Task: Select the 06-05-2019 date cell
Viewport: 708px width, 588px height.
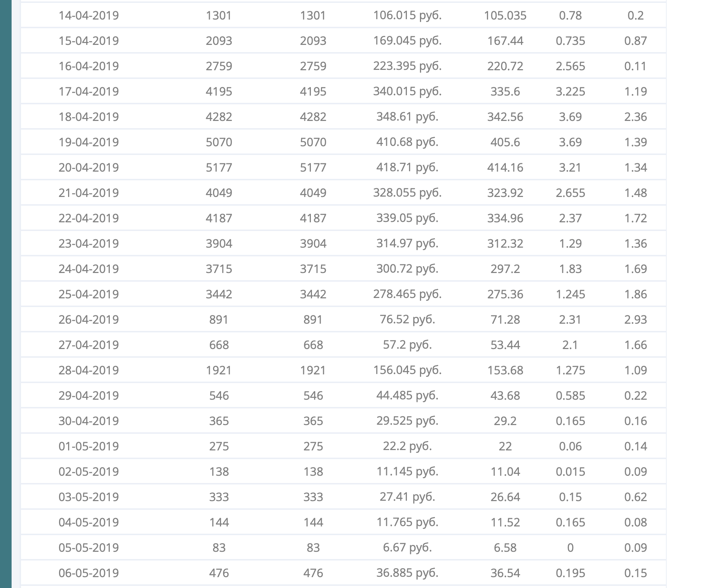Action: (89, 573)
